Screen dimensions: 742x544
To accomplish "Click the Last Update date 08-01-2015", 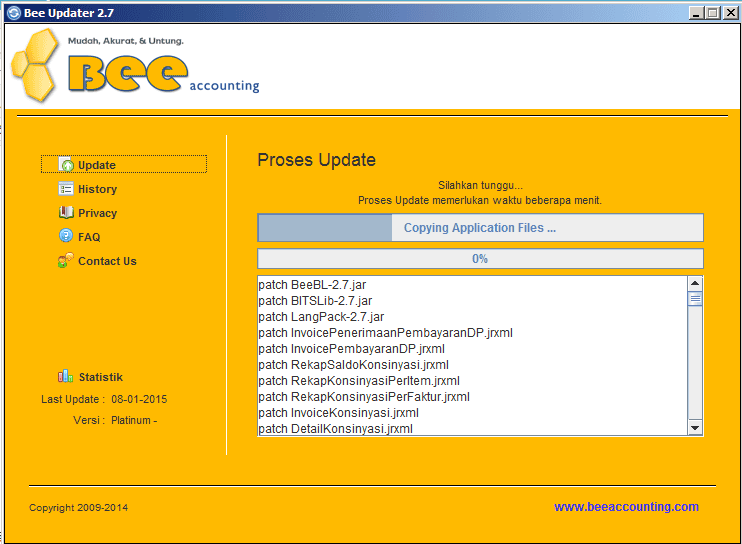I will [x=139, y=399].
